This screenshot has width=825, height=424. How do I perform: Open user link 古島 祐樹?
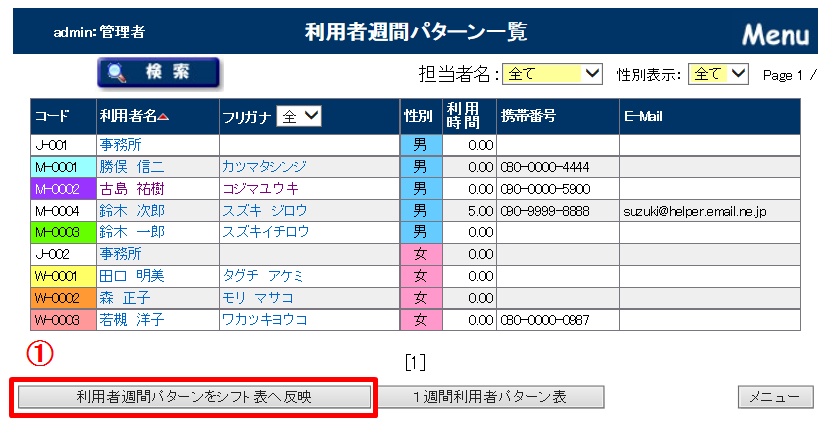[131, 189]
